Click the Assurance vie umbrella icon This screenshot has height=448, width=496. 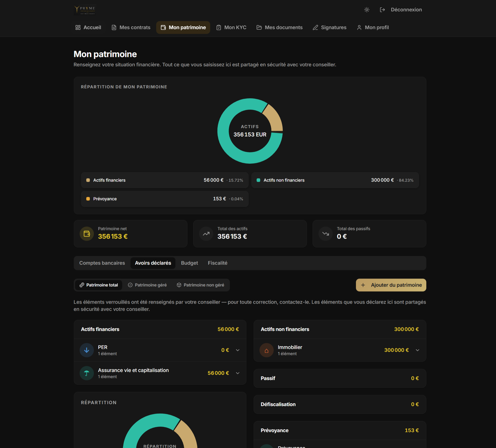point(87,373)
